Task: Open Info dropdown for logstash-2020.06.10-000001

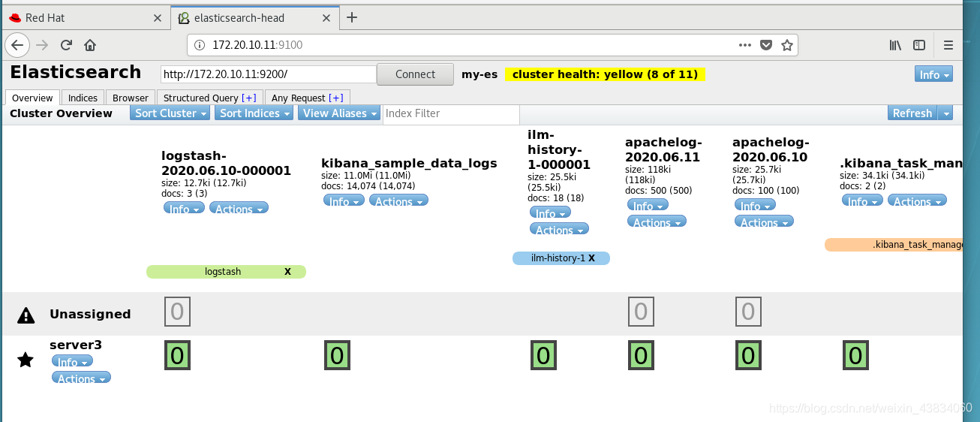Action: 184,208
